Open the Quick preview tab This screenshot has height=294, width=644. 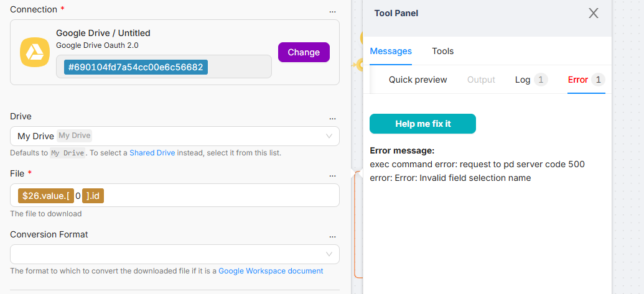418,80
